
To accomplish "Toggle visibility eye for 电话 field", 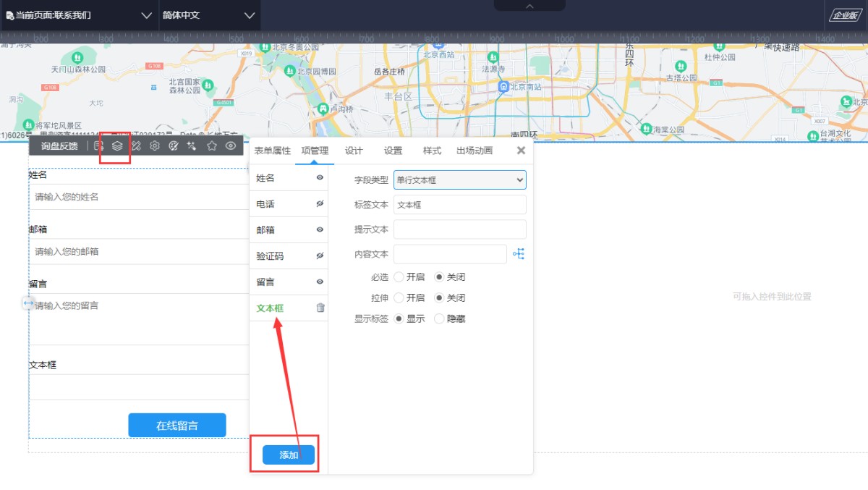I will point(320,204).
